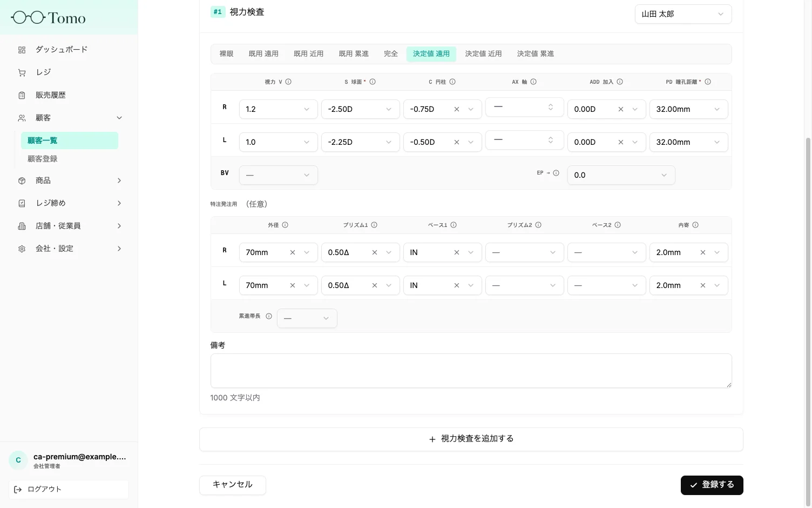Open the R row sphere -2.50D dropdown
This screenshot has height=508, width=812.
coord(360,109)
